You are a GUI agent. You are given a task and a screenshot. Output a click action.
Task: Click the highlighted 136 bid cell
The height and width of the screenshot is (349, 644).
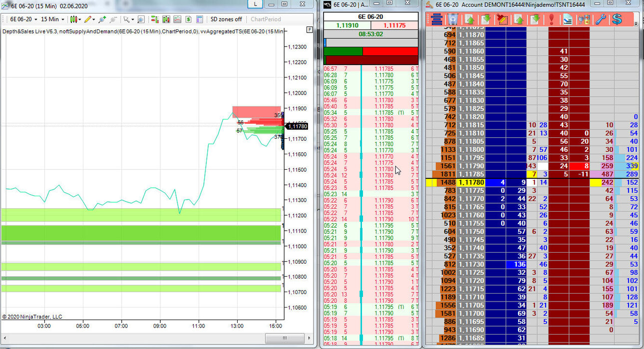(x=517, y=264)
